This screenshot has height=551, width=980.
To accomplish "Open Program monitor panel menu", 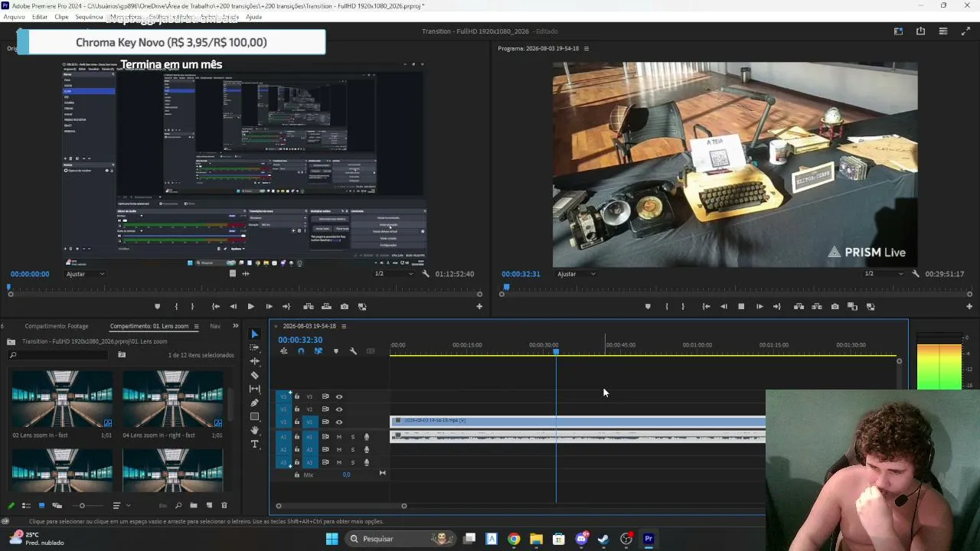I will pyautogui.click(x=586, y=48).
